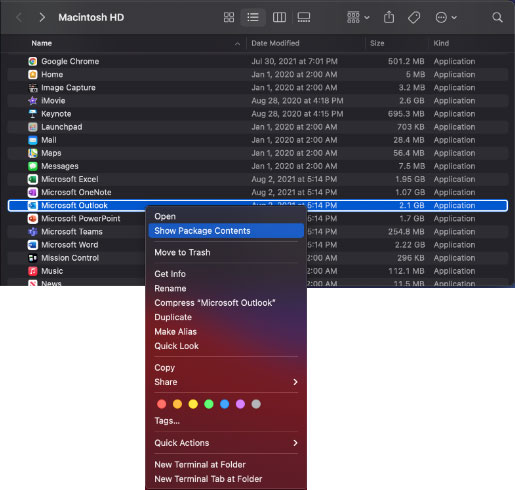Expand the Quick Actions submenu
The image size is (515, 490).
(226, 443)
